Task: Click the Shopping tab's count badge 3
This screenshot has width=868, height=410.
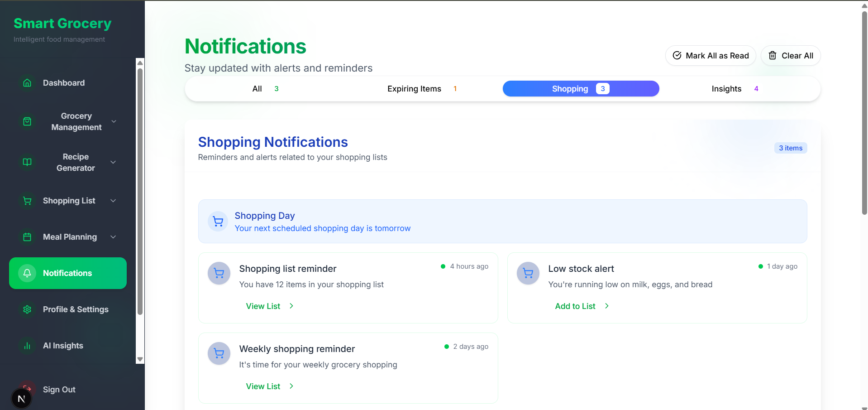Action: click(602, 89)
